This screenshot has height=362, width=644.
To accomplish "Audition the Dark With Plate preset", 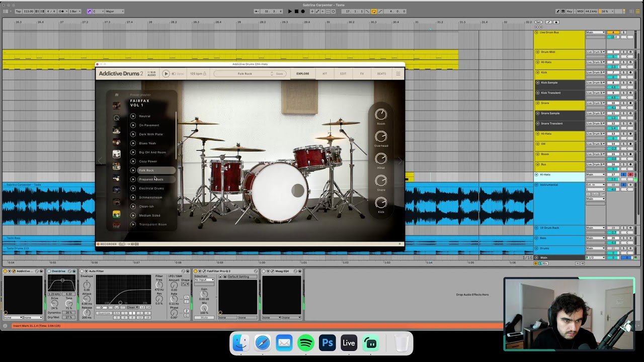I will [133, 134].
